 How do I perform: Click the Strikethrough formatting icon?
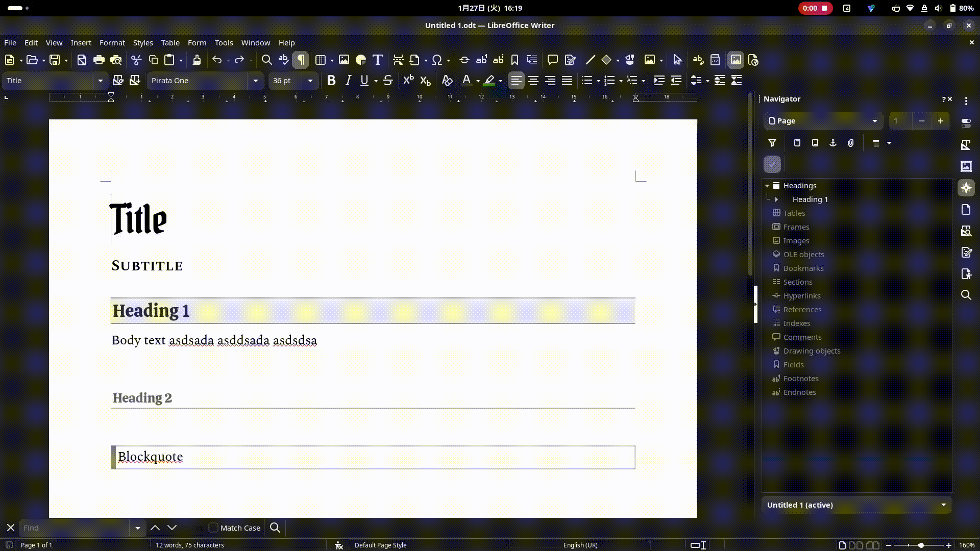click(x=388, y=81)
